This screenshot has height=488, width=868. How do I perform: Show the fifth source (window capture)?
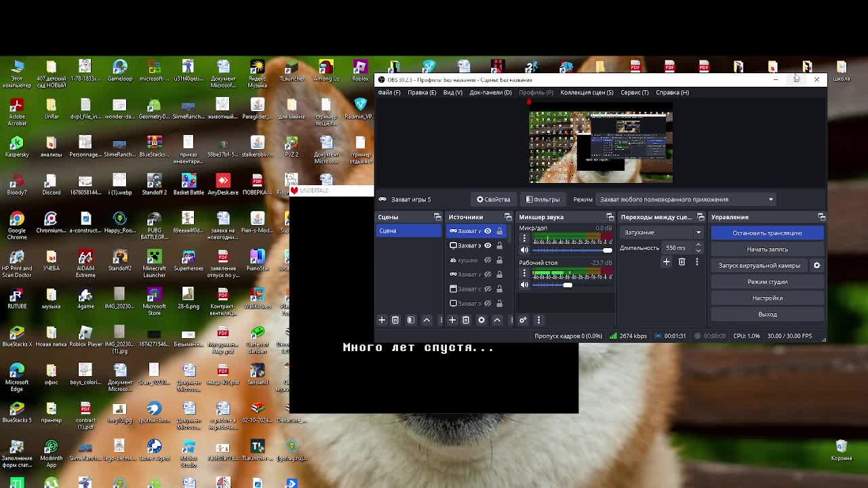pos(488,289)
